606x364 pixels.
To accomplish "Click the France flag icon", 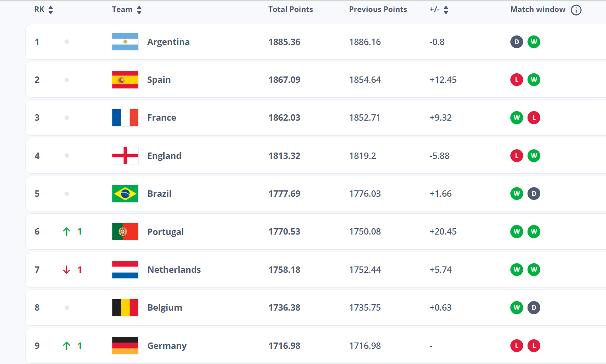I will [x=125, y=117].
